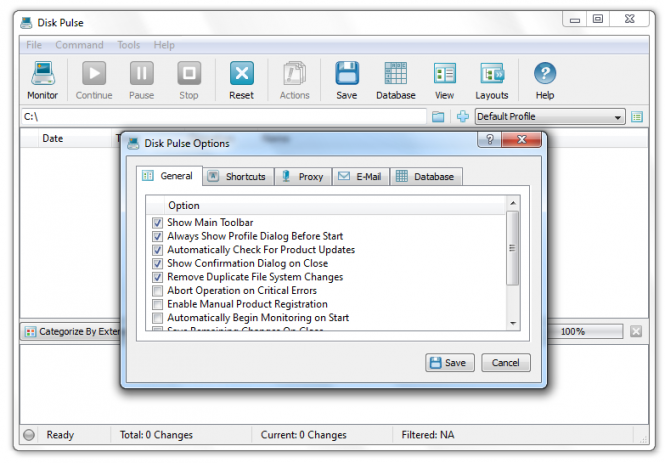
Task: Browse for folder using folder icon
Action: point(438,117)
